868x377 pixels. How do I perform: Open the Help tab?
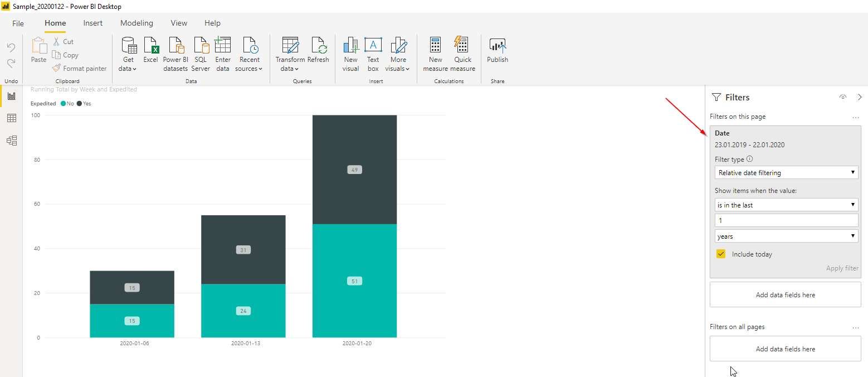pyautogui.click(x=212, y=23)
